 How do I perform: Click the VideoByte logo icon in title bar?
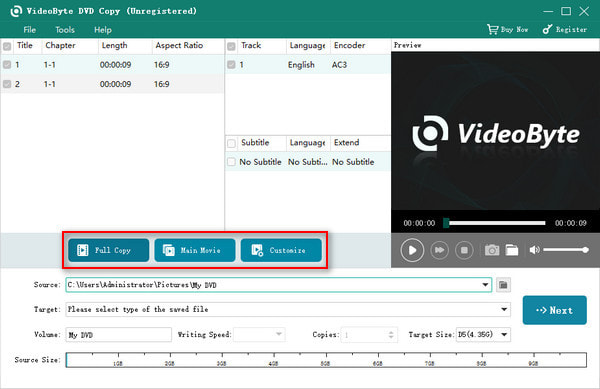16,11
